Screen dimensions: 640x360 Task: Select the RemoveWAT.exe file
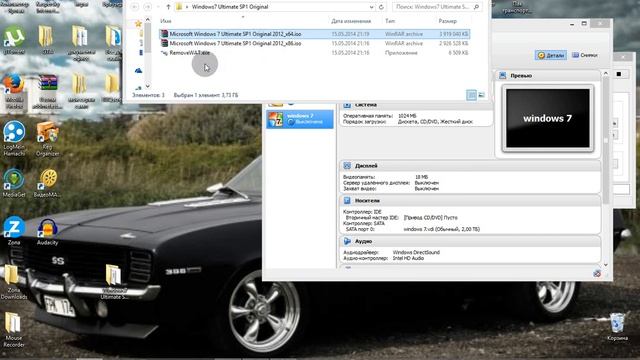coord(314,53)
